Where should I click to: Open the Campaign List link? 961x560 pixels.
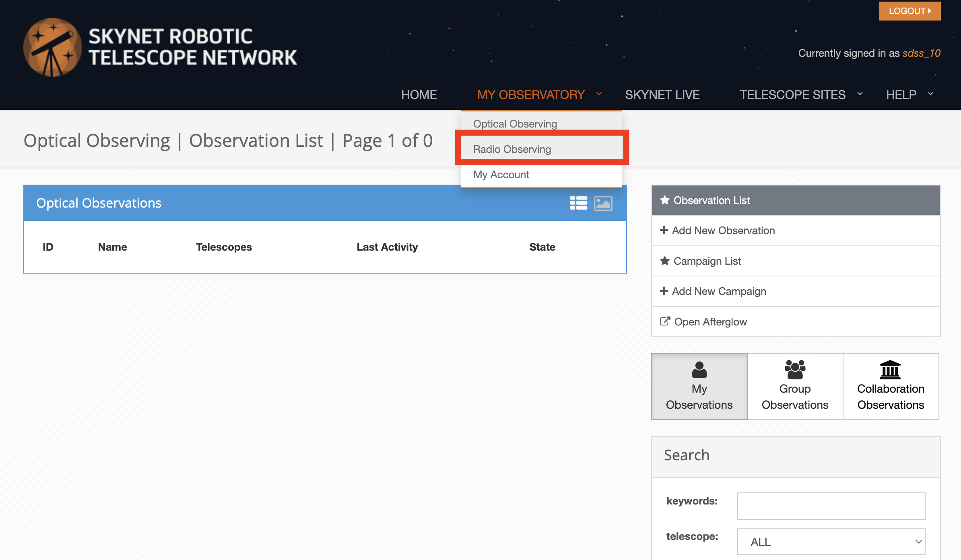707,261
